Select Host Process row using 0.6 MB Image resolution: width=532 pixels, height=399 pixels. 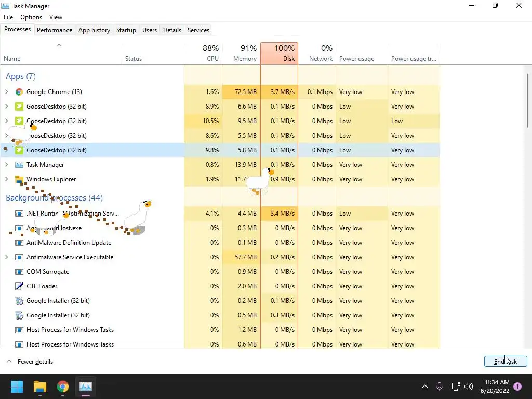220,344
